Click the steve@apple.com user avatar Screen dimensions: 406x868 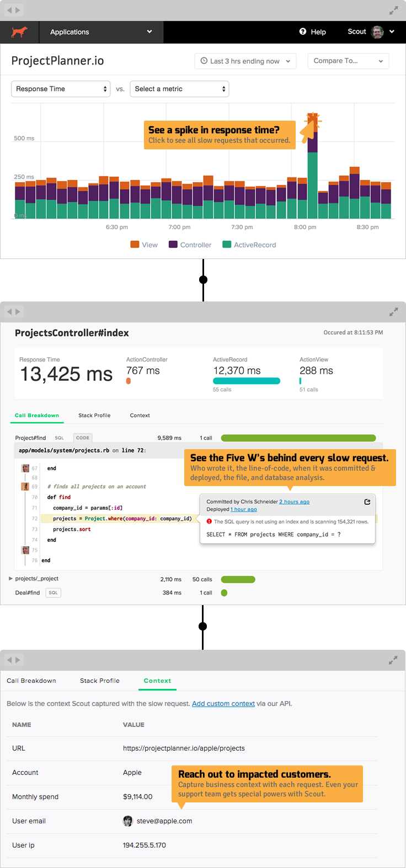(127, 821)
